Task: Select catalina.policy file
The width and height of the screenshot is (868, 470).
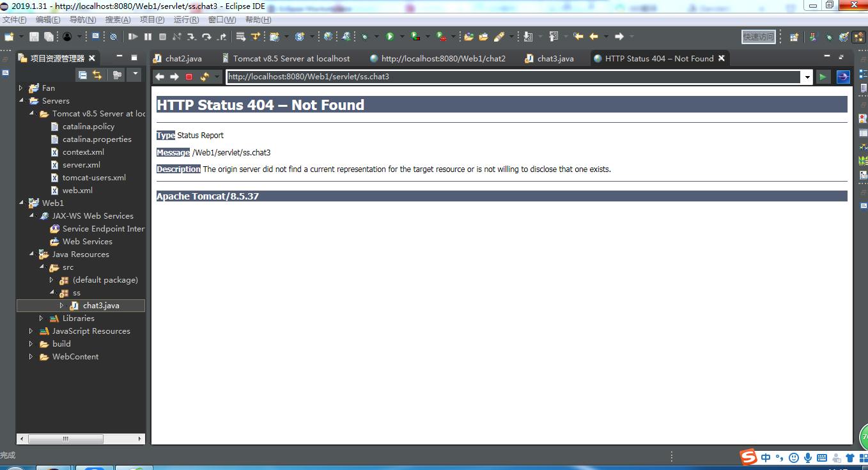Action: pyautogui.click(x=82, y=127)
